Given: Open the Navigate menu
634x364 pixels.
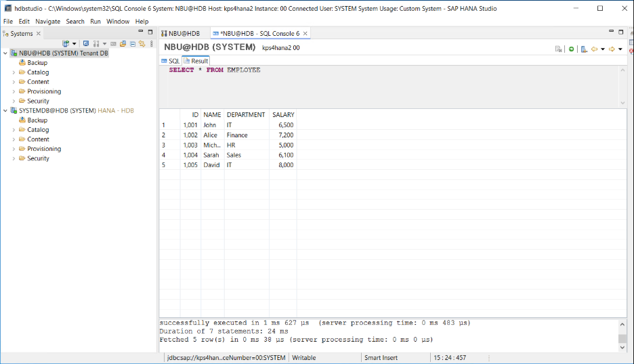Looking at the screenshot, I should 47,22.
